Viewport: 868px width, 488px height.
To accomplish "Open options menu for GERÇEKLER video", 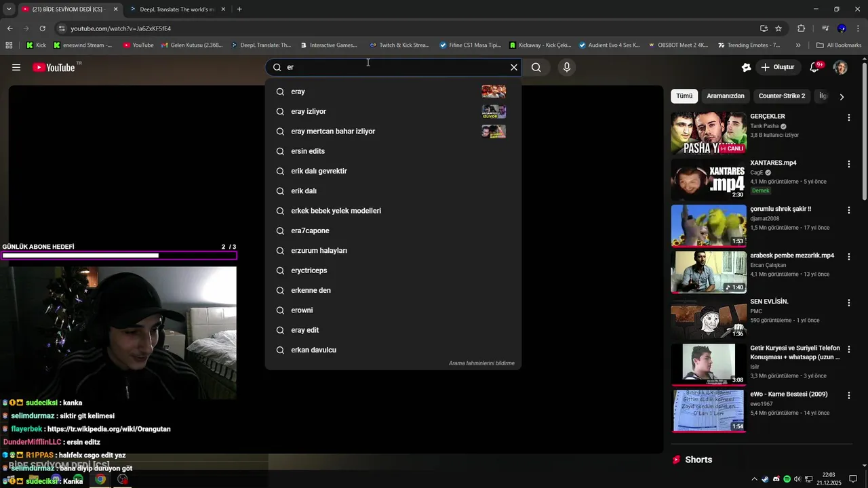I will (x=848, y=117).
